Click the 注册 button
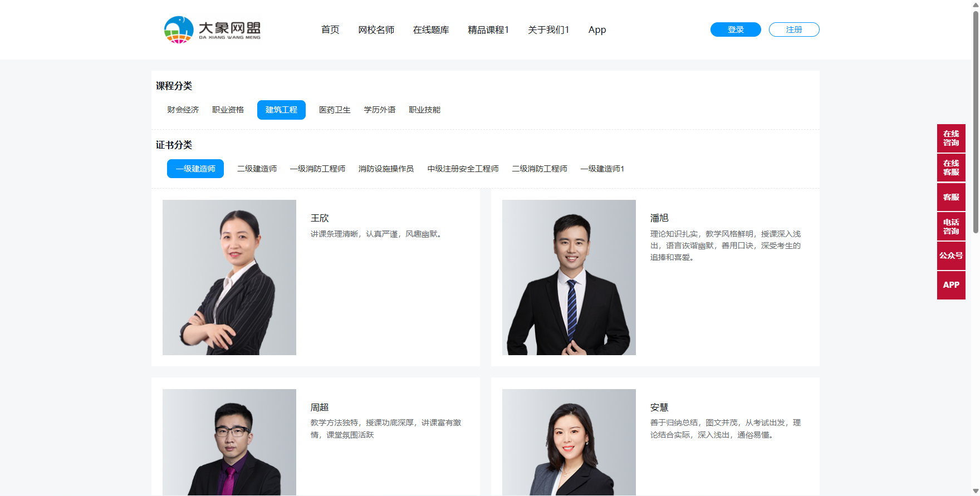The image size is (980, 496). pos(793,30)
